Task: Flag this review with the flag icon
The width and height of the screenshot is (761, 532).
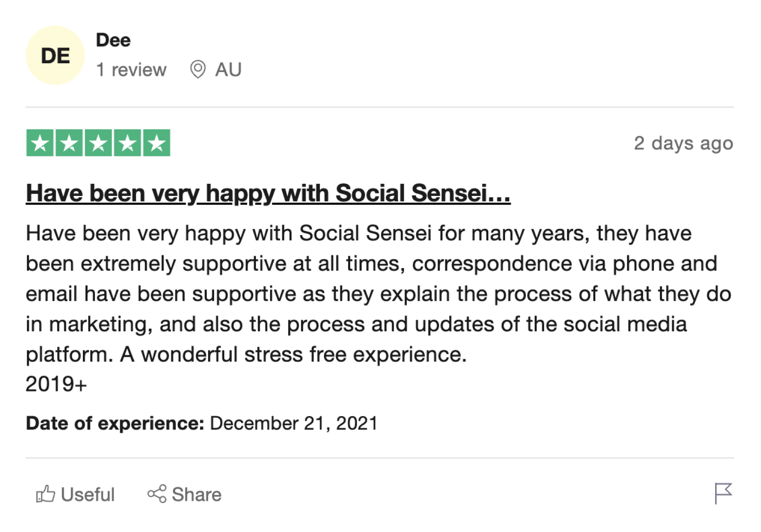Action: tap(723, 493)
